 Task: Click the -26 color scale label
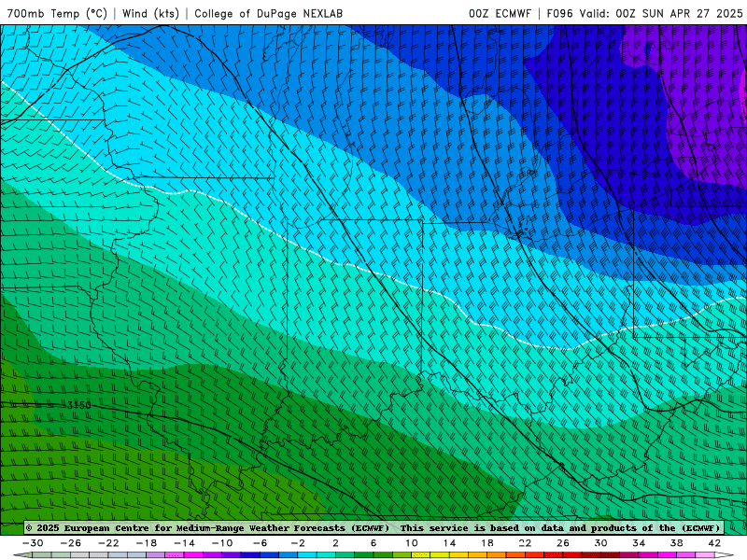(71, 543)
